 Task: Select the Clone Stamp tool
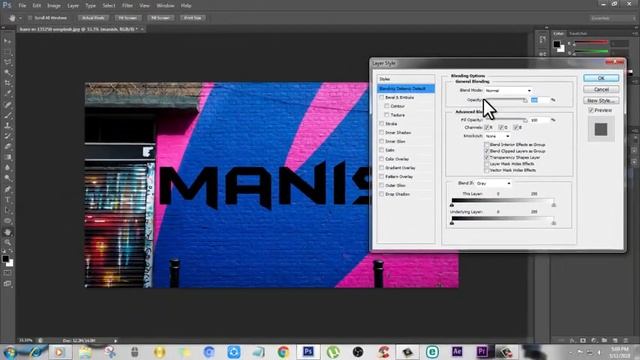click(7, 126)
